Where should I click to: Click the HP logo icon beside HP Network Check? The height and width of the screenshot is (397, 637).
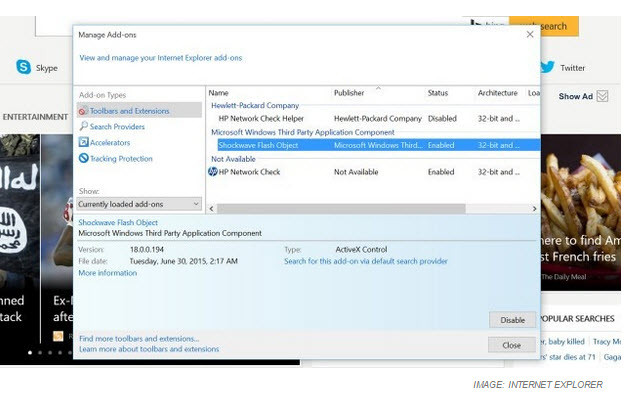coord(212,172)
